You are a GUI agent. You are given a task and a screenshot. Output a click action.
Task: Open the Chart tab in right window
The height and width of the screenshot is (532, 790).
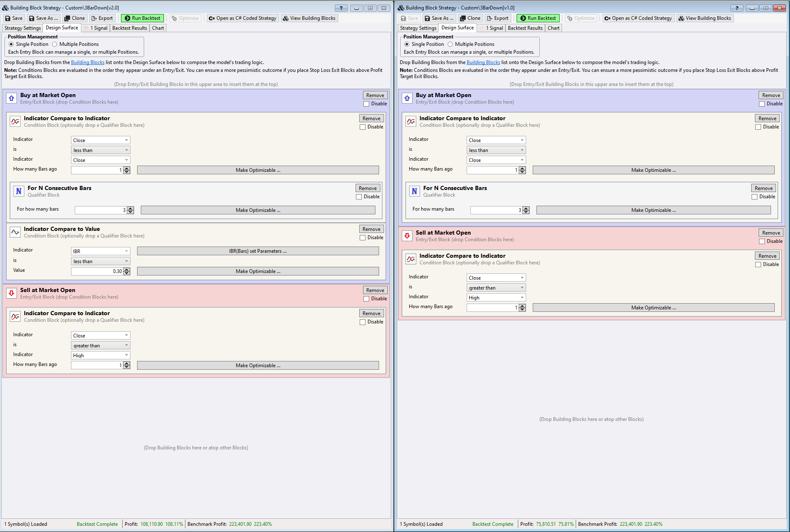click(553, 28)
